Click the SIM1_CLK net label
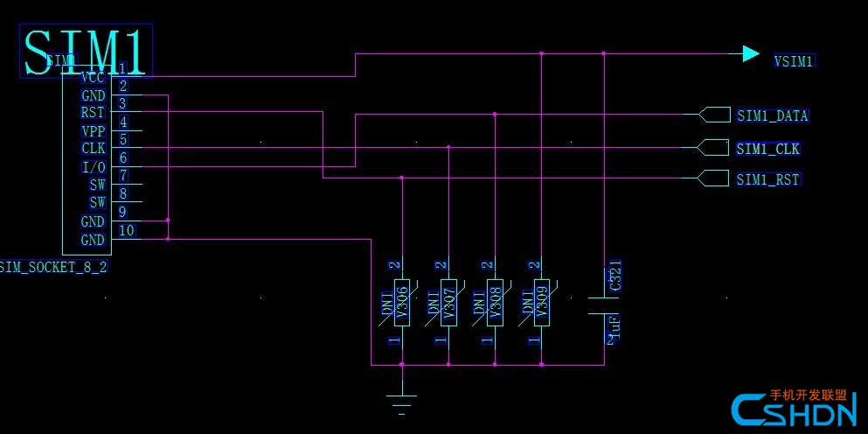Screen dimensions: 868x434 pos(767,149)
